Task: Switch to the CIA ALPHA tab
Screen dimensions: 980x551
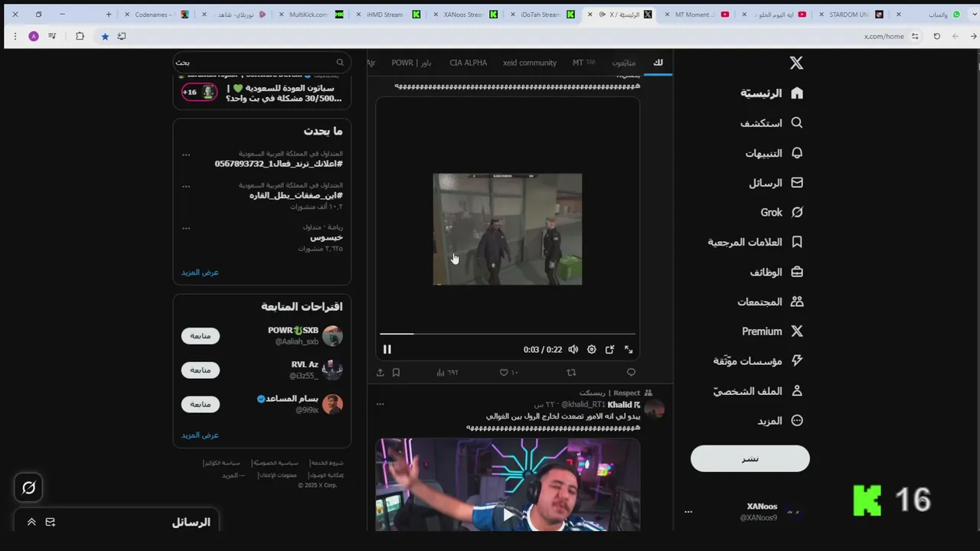Action: 468,63
